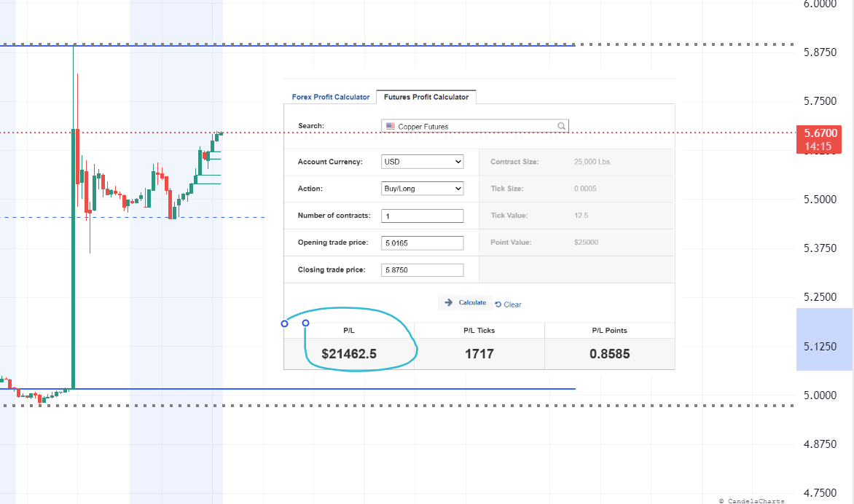This screenshot has height=504, width=854.
Task: Click the 5.8750 price axis label
Action: 820,52
